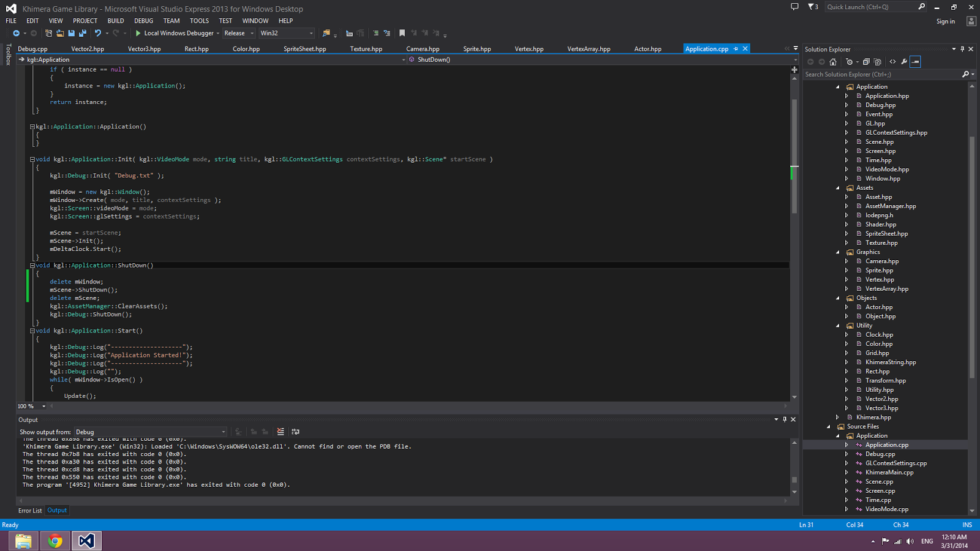Click the Sign in link

click(945, 21)
